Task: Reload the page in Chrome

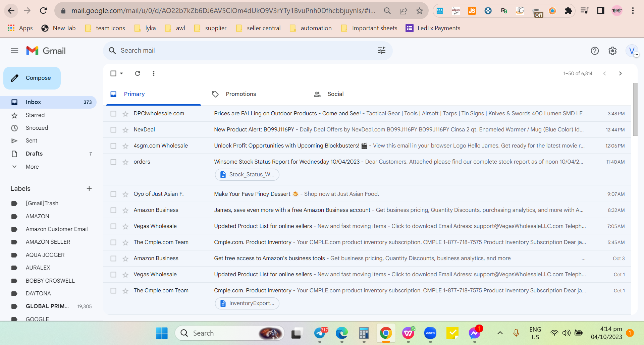Action: tap(43, 11)
